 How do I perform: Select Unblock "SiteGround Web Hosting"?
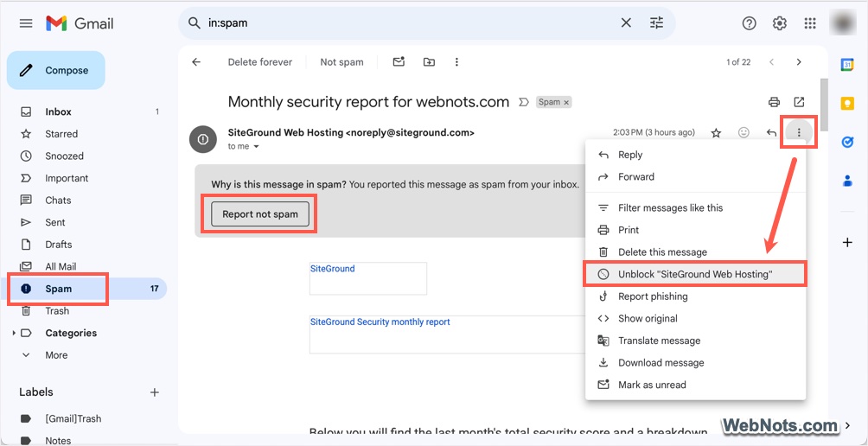(x=695, y=275)
